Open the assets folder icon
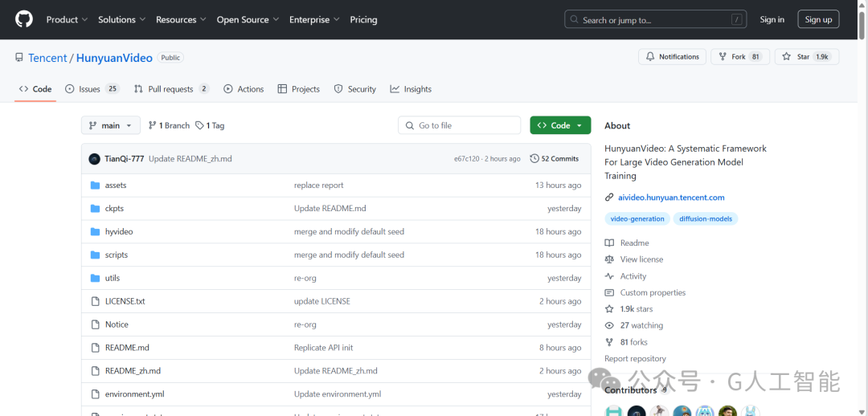868x416 pixels. [95, 186]
